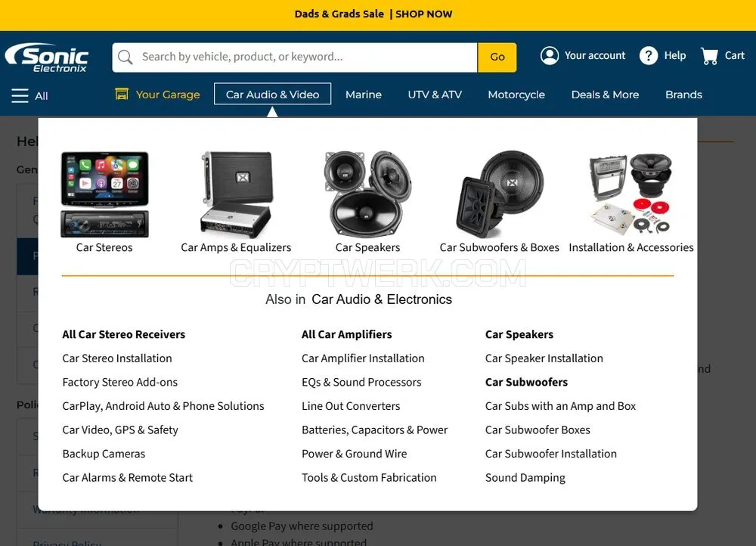Open CarPlay, Android Auto & Phone Solutions
The image size is (756, 546).
pos(163,406)
